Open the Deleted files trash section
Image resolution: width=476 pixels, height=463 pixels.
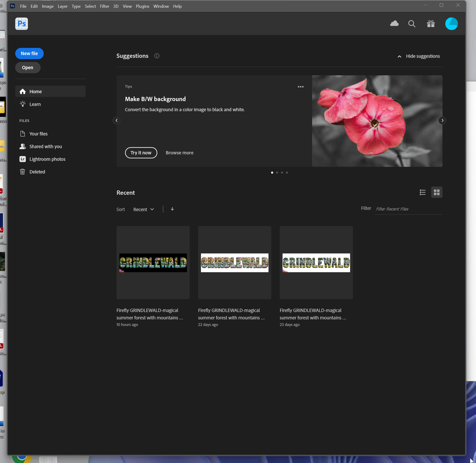[37, 172]
